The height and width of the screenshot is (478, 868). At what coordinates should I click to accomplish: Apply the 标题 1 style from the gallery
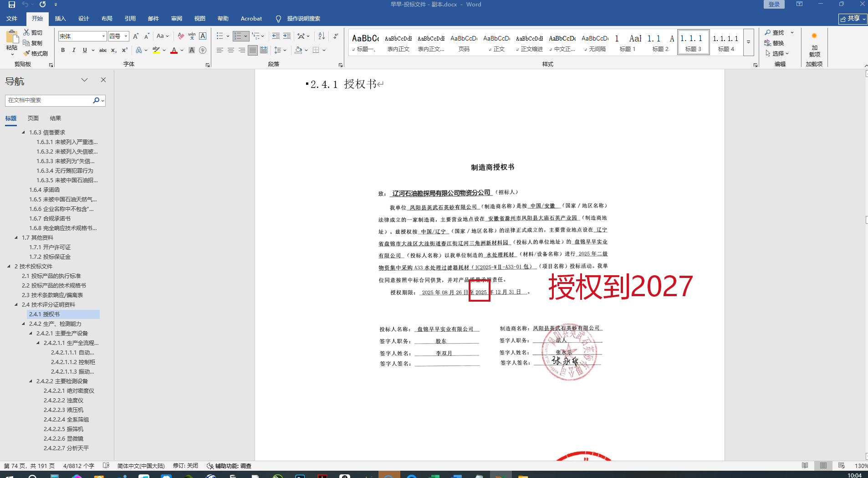628,42
